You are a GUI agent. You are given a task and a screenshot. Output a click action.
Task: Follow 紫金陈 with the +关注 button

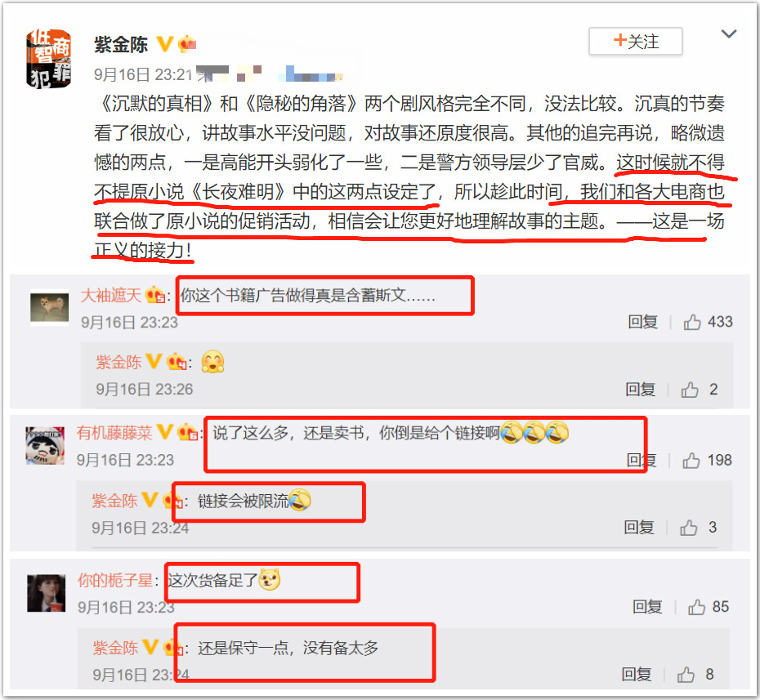coord(636,41)
